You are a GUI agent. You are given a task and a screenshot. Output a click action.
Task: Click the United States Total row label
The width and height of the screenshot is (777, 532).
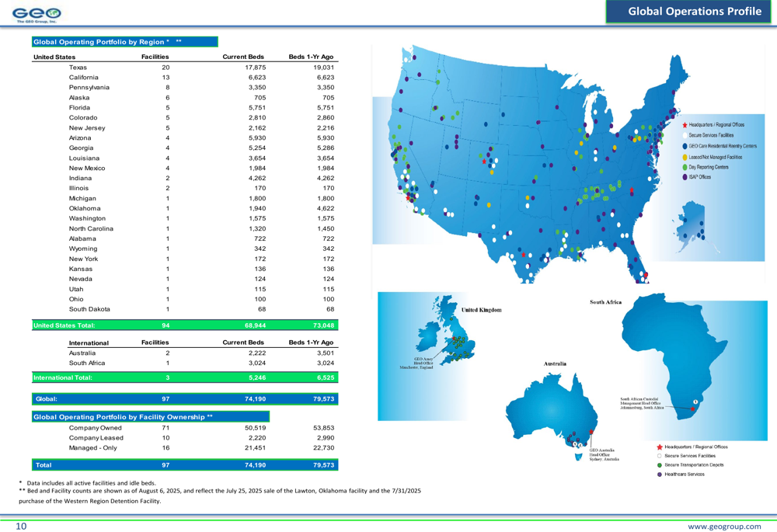64,325
